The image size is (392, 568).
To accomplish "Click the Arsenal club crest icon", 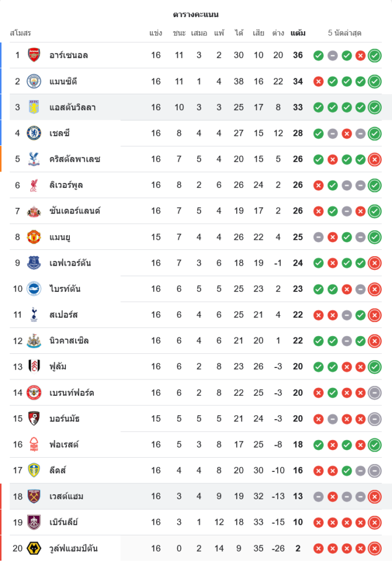I will [34, 55].
